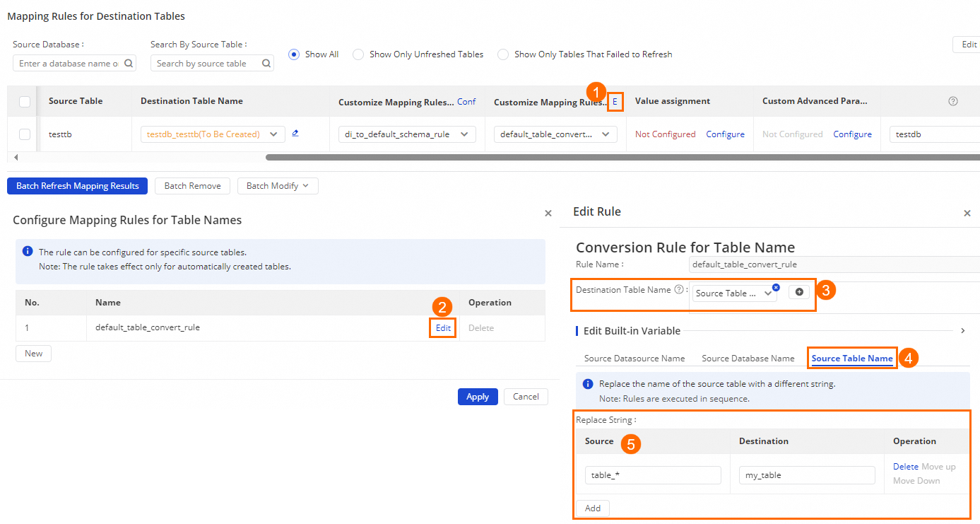Open the Source Table variable dropdown

pos(734,293)
